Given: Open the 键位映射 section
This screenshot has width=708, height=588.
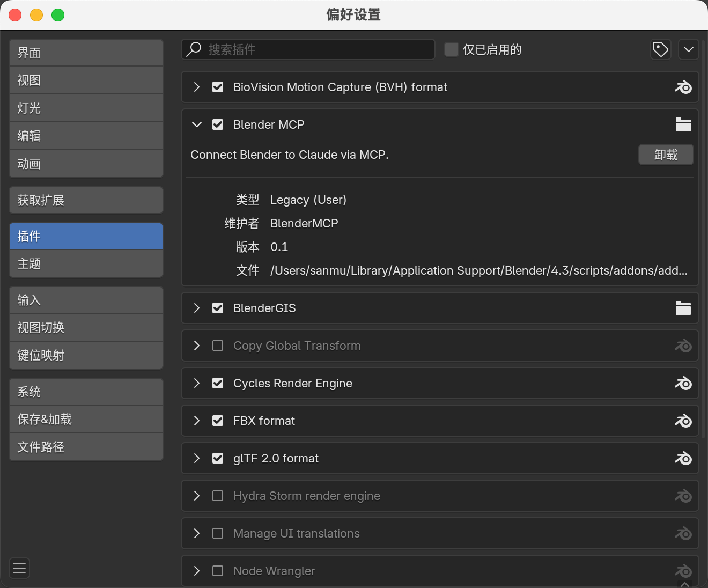Looking at the screenshot, I should (86, 355).
